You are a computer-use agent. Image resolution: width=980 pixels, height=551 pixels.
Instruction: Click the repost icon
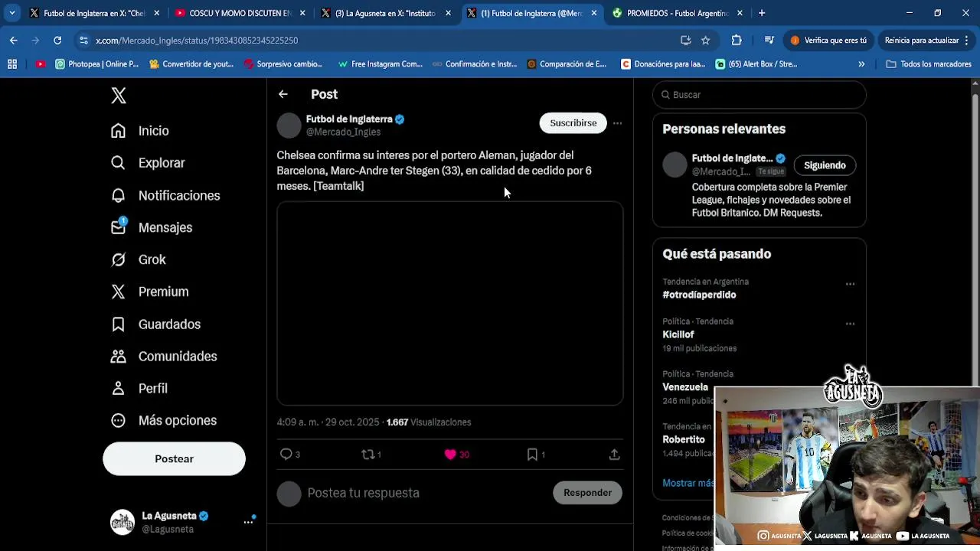click(367, 455)
